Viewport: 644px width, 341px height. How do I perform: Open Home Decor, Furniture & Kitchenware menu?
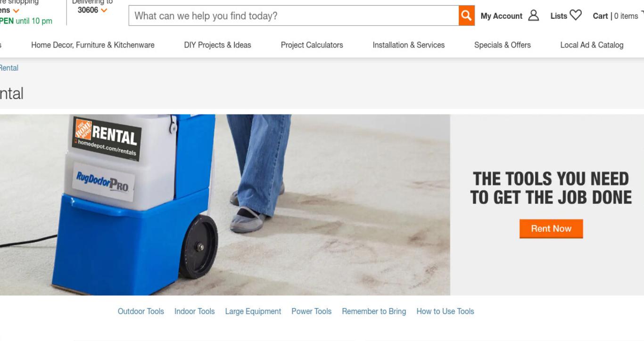coord(93,45)
